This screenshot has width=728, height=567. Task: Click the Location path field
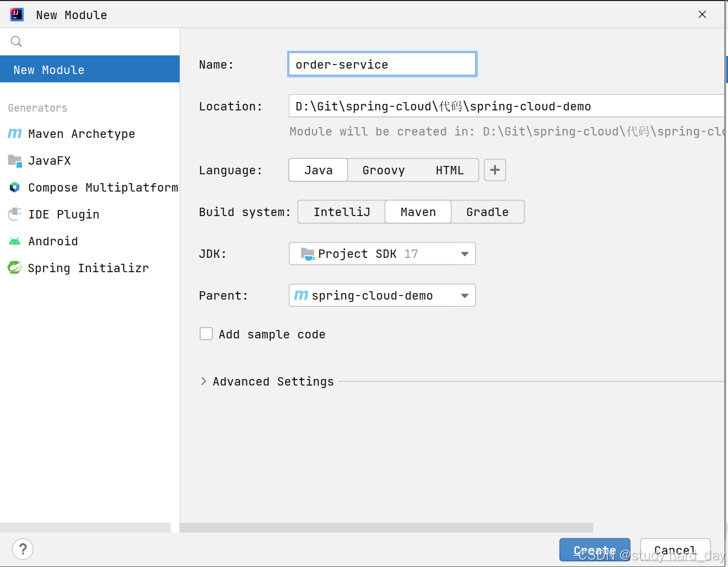click(x=508, y=106)
